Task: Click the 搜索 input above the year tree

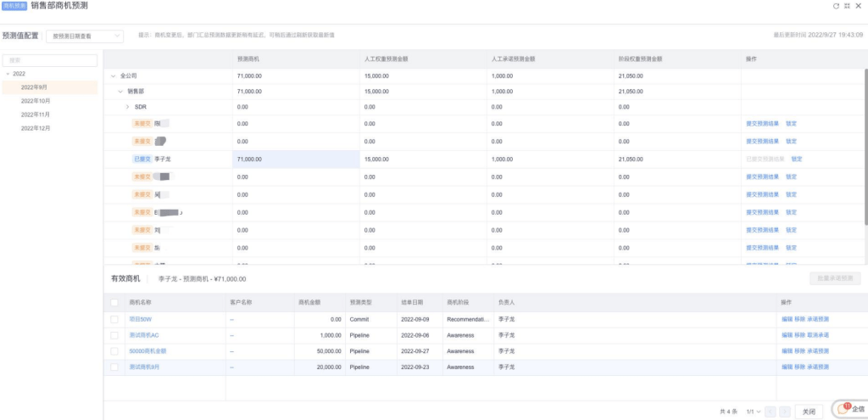Action: point(51,60)
